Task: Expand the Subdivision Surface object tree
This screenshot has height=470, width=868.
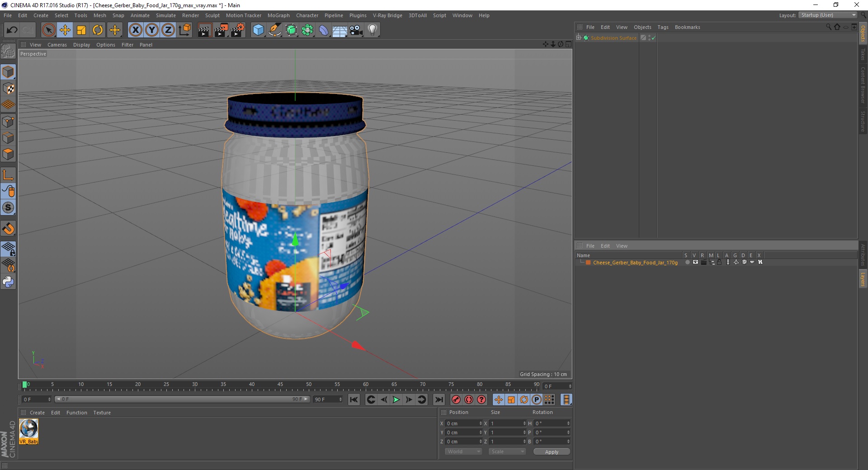Action: coord(579,38)
